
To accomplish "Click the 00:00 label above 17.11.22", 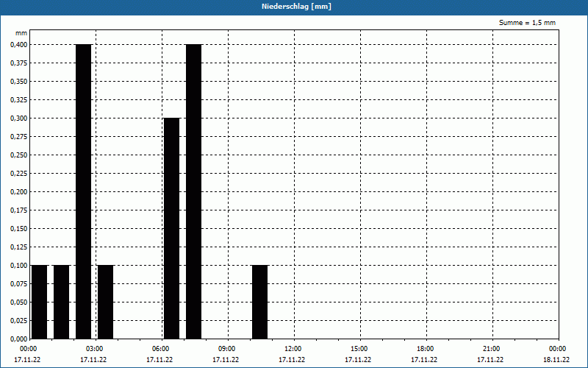I will 28,349.
